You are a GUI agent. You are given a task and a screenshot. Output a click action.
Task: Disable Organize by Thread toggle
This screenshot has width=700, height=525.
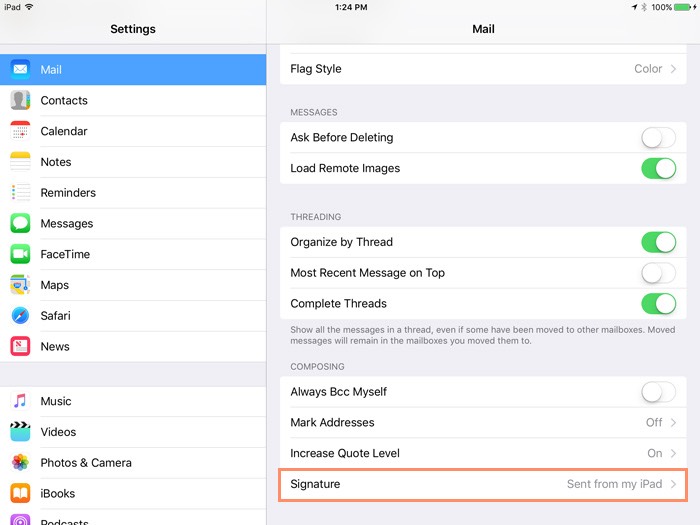[x=658, y=242]
